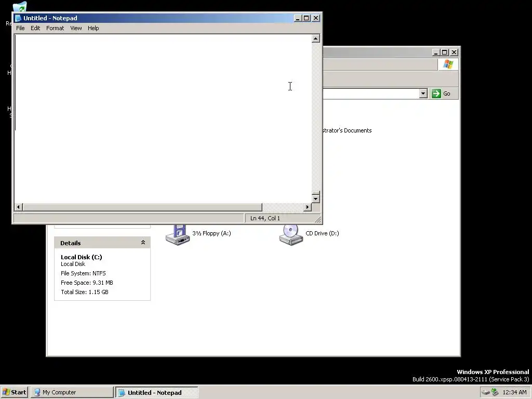Image resolution: width=532 pixels, height=399 pixels.
Task: Open the Edit menu in Notepad
Action: pyautogui.click(x=35, y=28)
